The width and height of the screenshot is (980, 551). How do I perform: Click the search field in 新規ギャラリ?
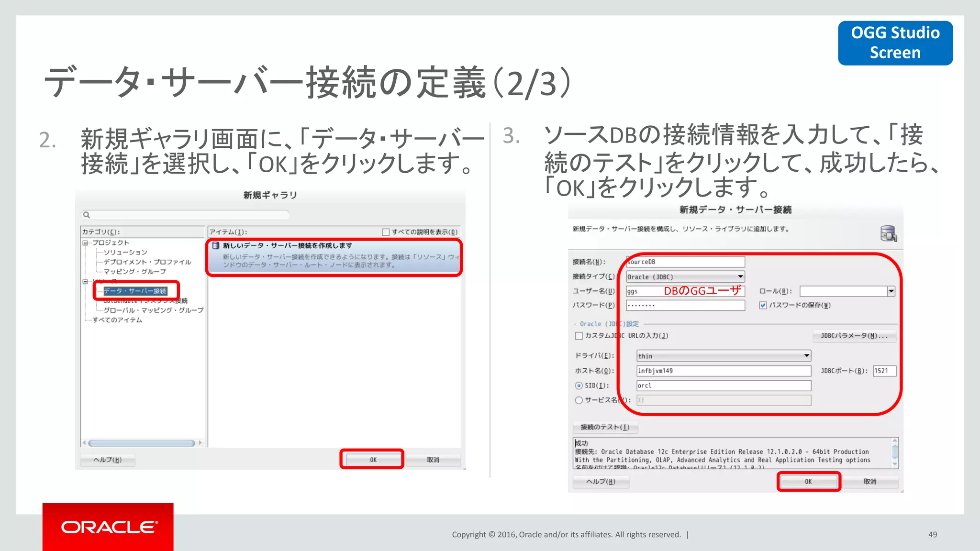(186, 215)
